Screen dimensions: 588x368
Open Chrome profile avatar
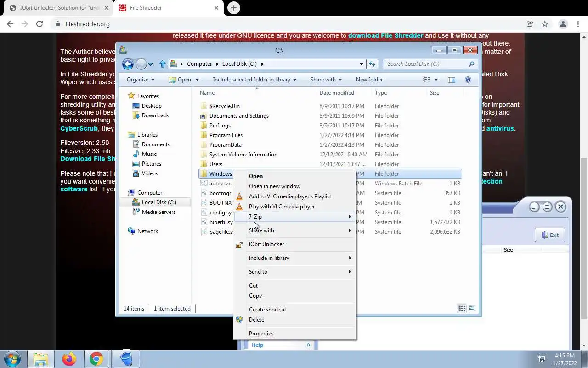(x=563, y=24)
